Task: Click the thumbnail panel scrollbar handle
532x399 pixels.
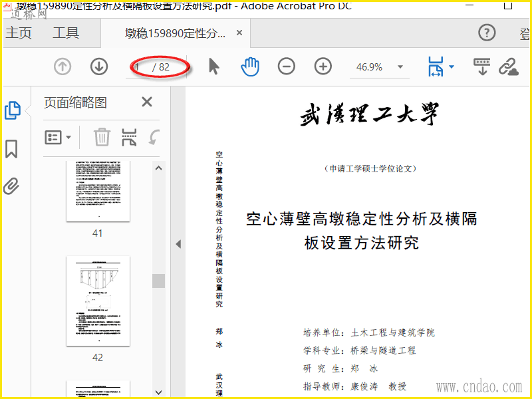Action: (158, 281)
